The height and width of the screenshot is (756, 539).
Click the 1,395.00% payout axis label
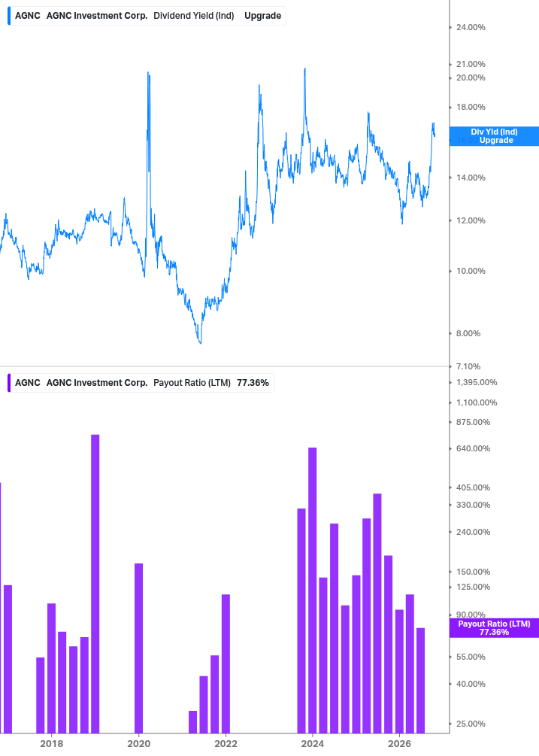click(477, 382)
